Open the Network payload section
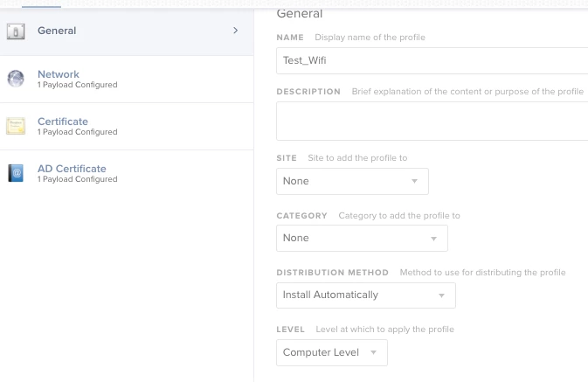The image size is (588, 382). [127, 80]
